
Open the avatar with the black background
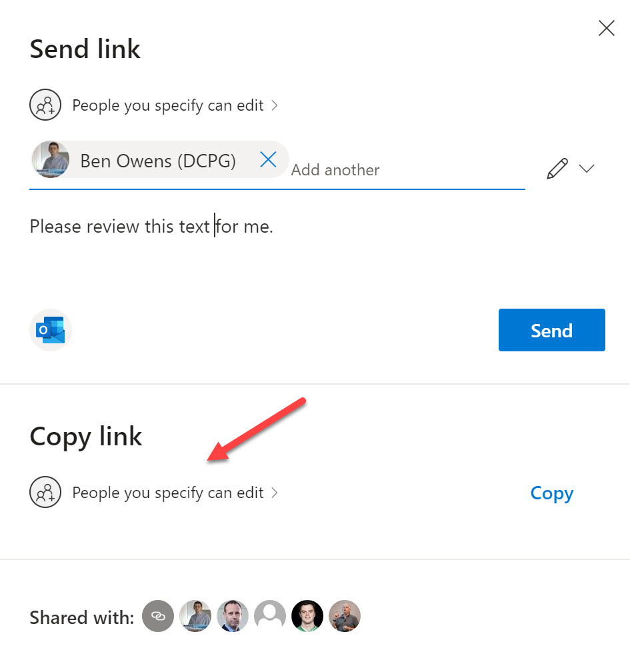point(307,616)
